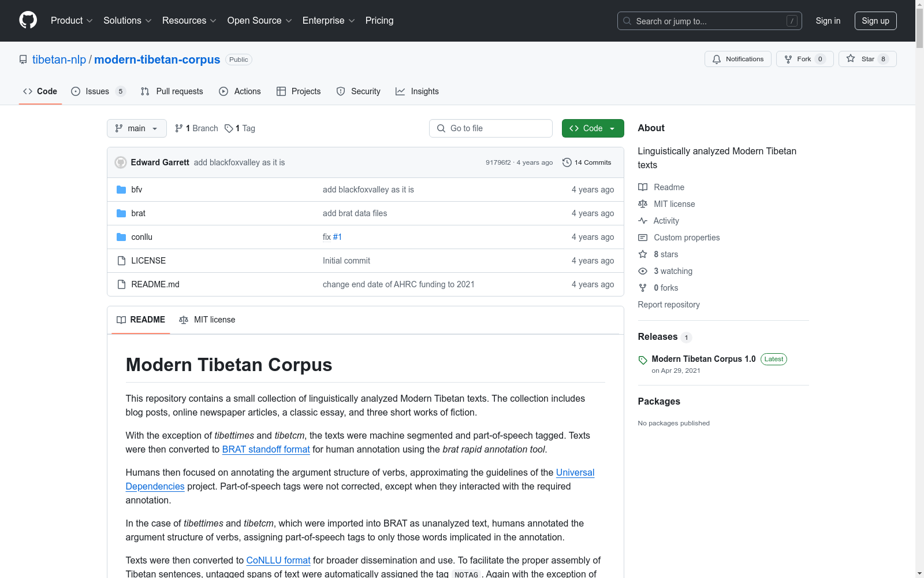Open the main branch selector dropdown
This screenshot has height=578, width=924.
tap(136, 128)
